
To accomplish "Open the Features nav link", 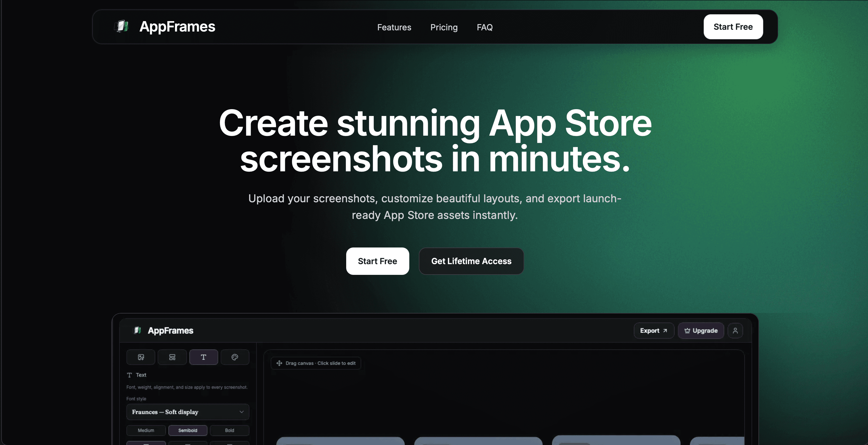I will [394, 27].
